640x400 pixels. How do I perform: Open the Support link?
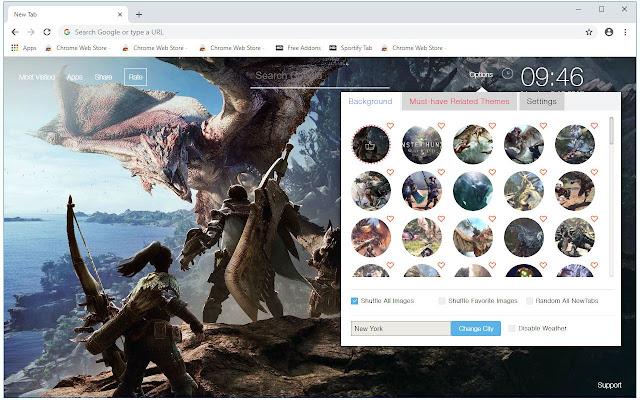coord(609,385)
